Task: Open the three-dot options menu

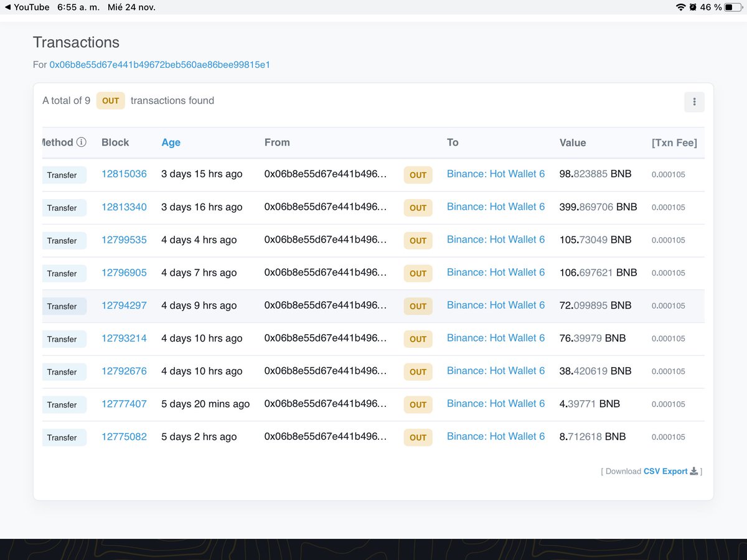Action: coord(694,102)
